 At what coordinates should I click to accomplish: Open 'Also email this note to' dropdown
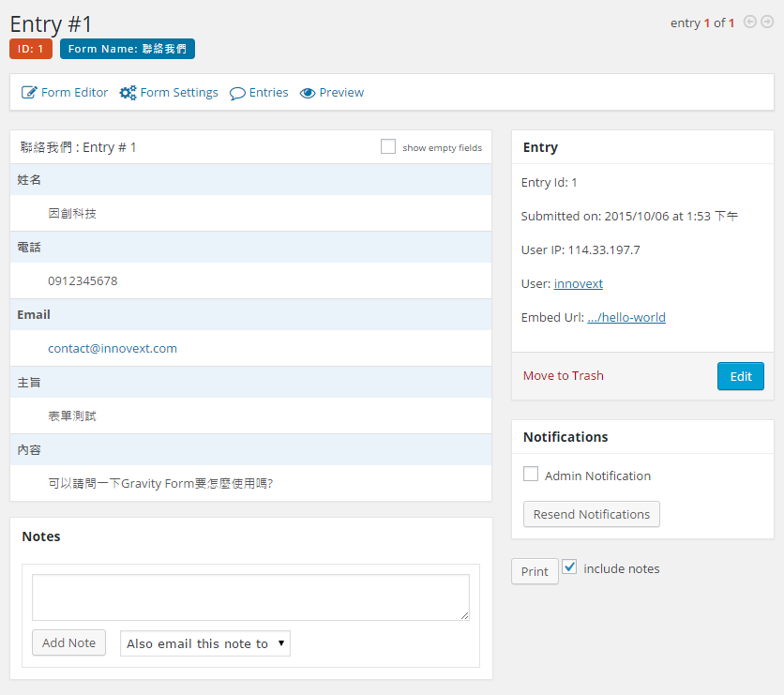(x=205, y=643)
